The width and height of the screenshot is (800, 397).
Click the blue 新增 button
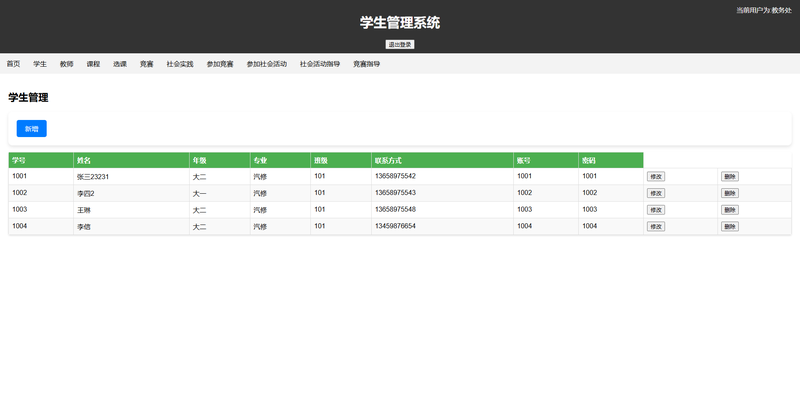tap(32, 129)
